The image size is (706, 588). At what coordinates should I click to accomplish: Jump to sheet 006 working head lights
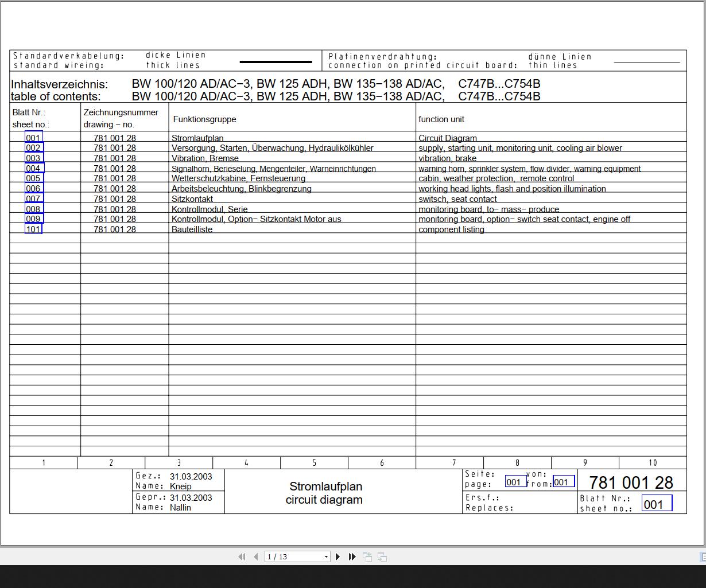click(x=34, y=188)
